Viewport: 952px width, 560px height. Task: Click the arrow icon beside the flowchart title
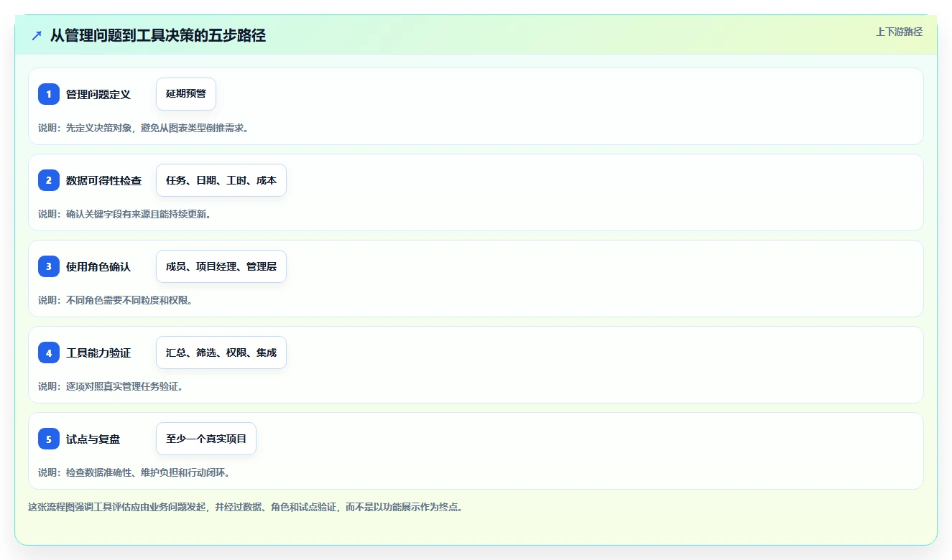[x=37, y=35]
